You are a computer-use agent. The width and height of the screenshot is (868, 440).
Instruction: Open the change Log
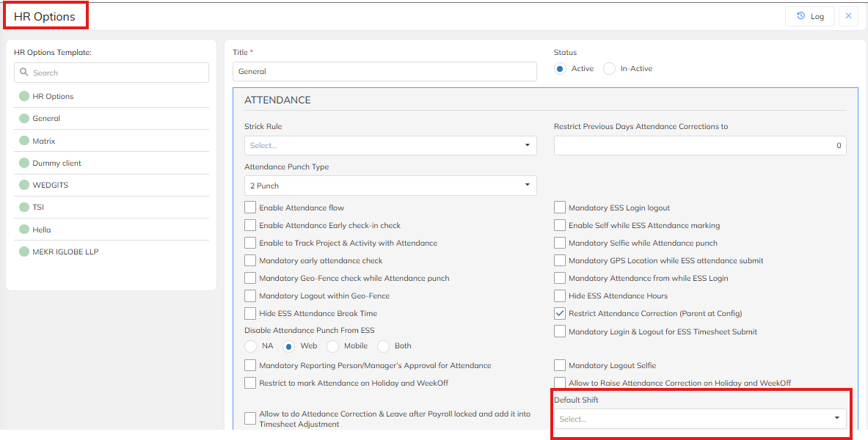(810, 17)
